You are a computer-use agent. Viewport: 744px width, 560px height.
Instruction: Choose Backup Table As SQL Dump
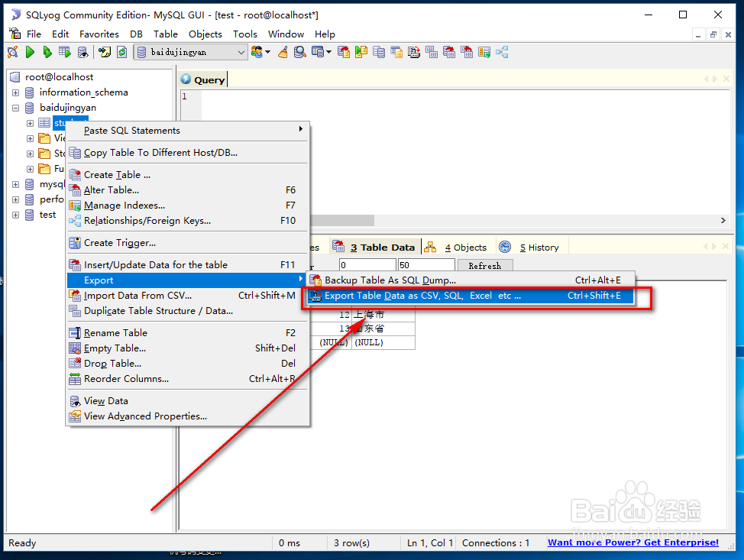click(x=471, y=280)
